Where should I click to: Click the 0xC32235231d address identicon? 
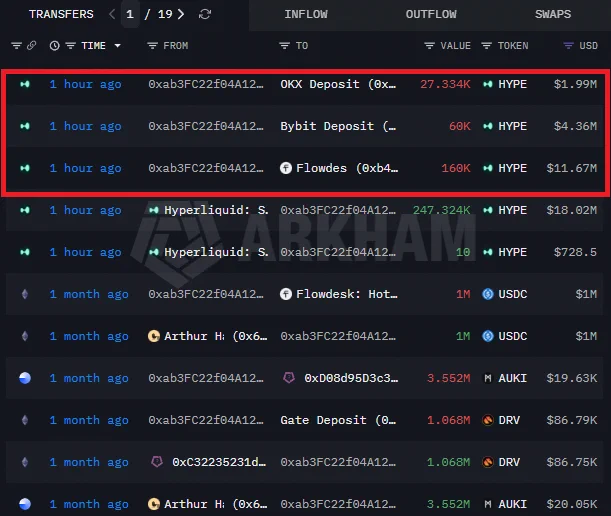pos(157,462)
